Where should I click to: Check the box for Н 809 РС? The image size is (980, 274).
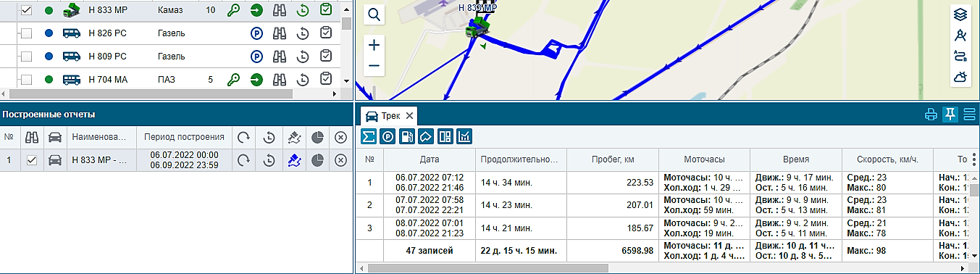point(26,56)
